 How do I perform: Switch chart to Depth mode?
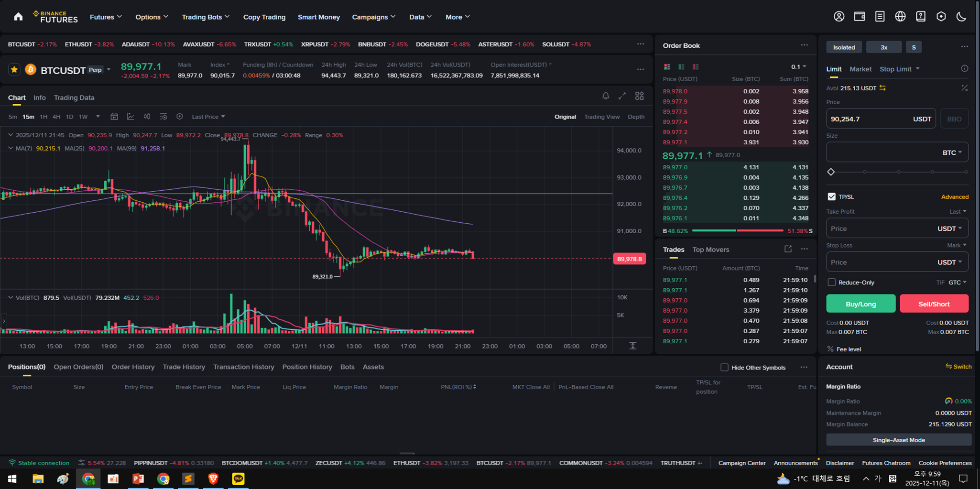[x=636, y=117]
